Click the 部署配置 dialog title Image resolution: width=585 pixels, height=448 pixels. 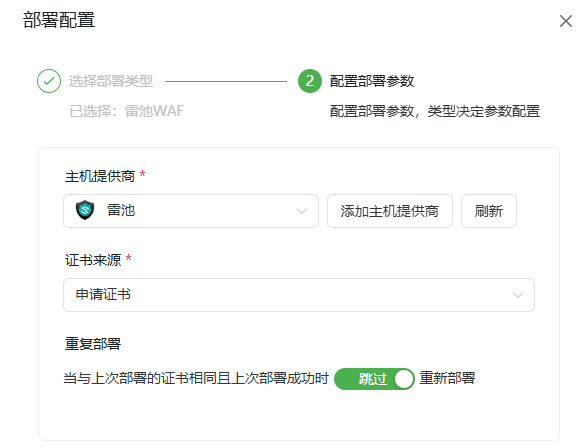[x=59, y=20]
